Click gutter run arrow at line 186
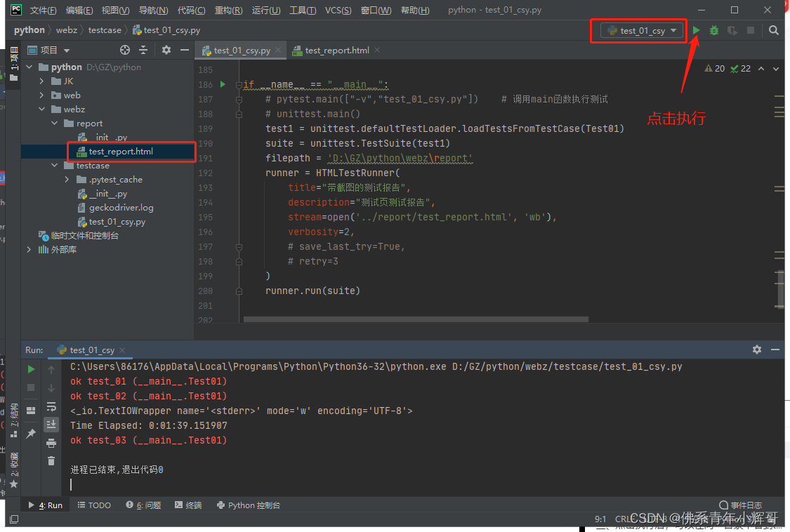Viewport: 790px width, 532px height. (x=223, y=84)
